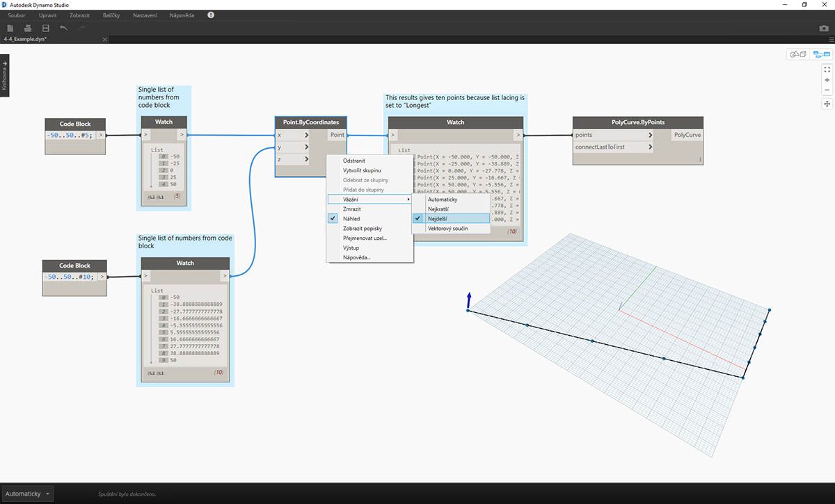Screen dimensions: 835x504
Task: Choose Zobrazit popisky in the context menu
Action: coord(370,228)
